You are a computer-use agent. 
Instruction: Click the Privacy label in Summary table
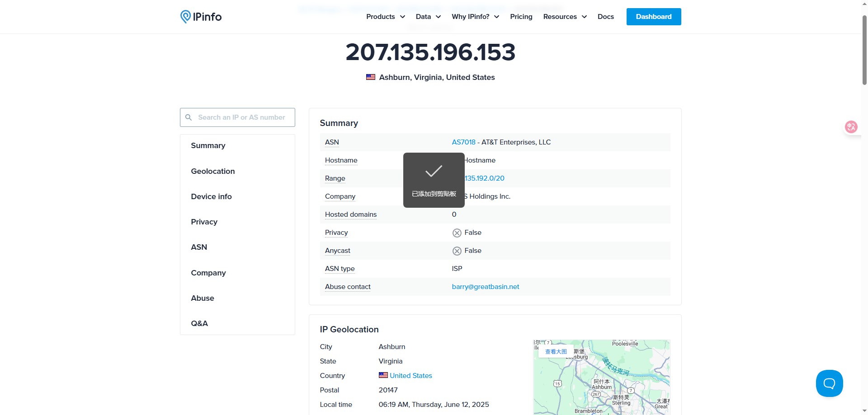coord(336,233)
